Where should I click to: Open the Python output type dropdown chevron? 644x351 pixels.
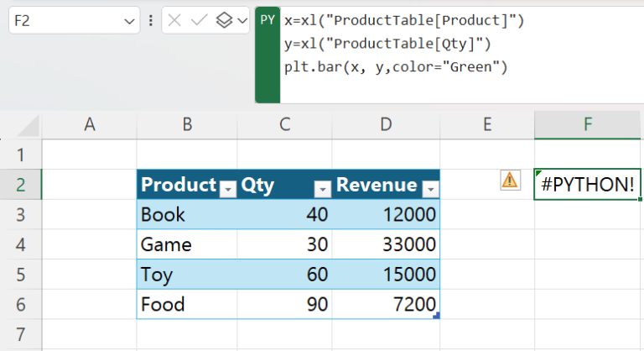coord(242,21)
